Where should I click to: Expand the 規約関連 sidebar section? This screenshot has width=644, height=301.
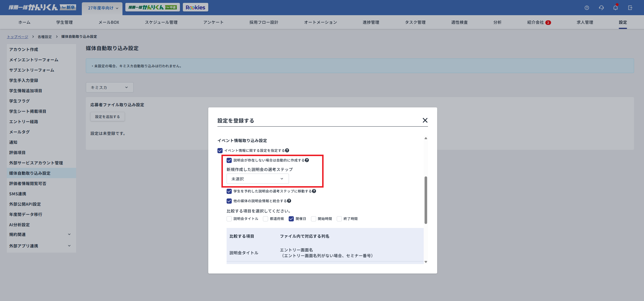40,234
